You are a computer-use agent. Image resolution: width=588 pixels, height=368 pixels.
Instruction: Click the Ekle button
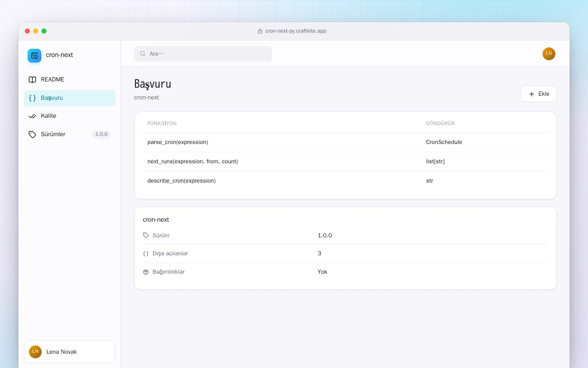[539, 94]
